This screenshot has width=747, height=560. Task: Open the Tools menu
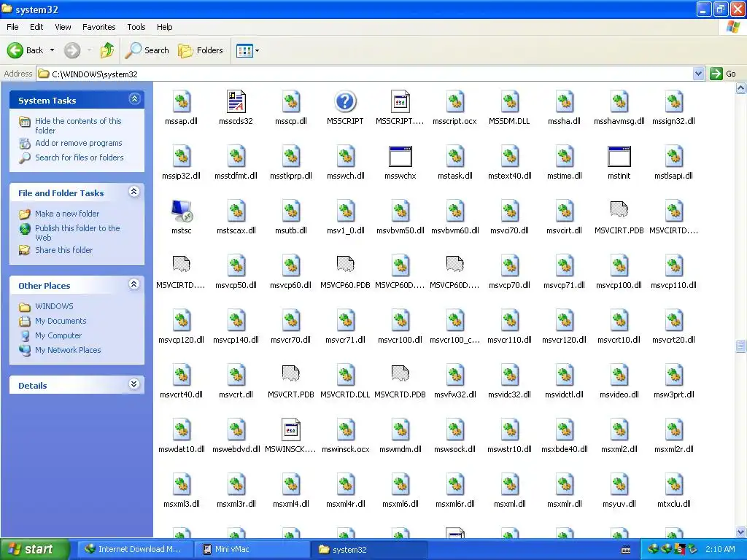136,27
